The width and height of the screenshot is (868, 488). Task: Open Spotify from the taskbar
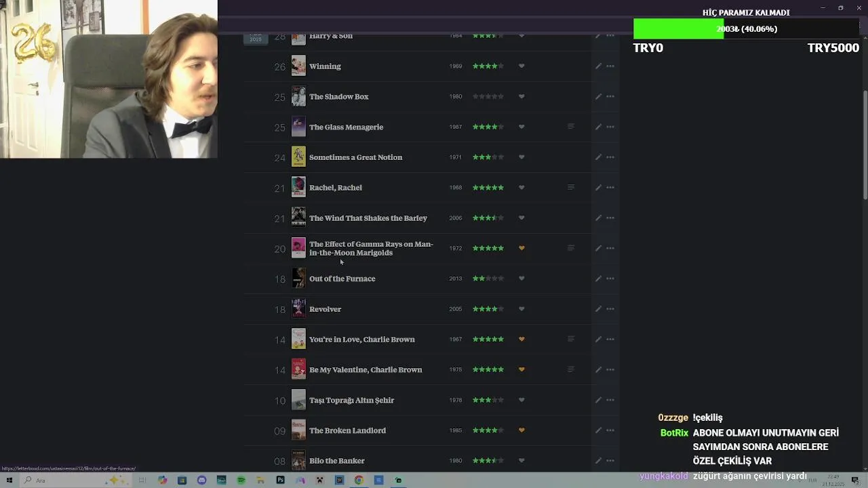point(241,480)
